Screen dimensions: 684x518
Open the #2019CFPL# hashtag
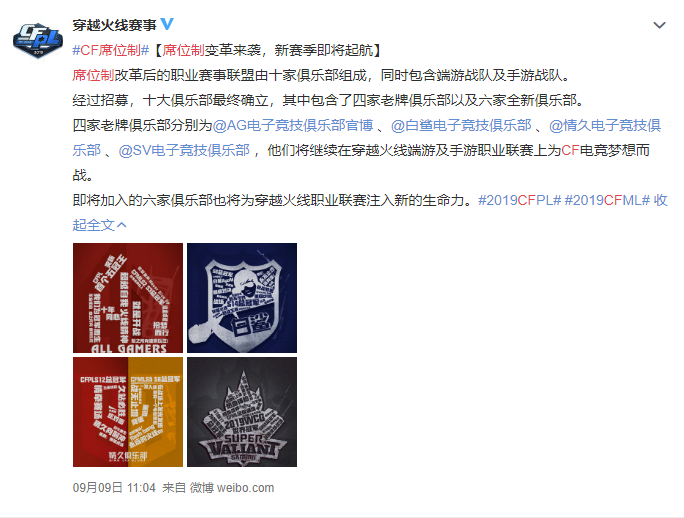pos(520,200)
